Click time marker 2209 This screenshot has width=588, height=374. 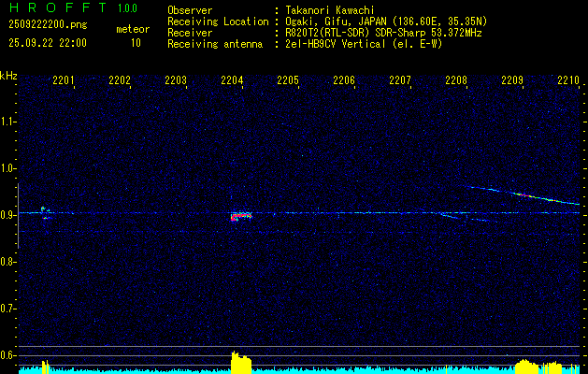(x=512, y=80)
